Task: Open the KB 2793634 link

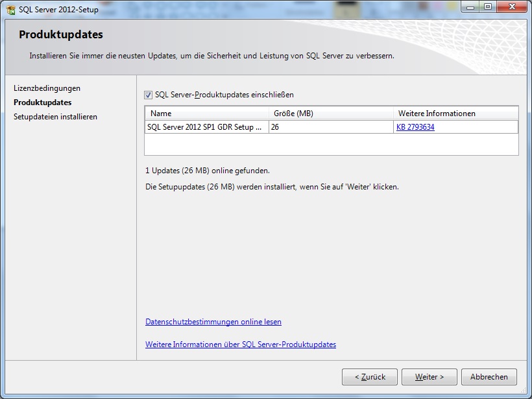Action: 415,127
